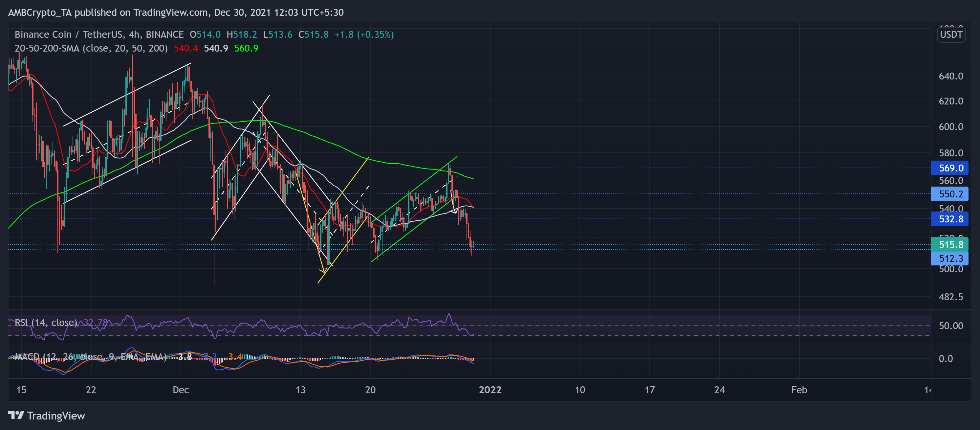Click the 515.8 current price tag
The height and width of the screenshot is (430, 980).
click(949, 245)
